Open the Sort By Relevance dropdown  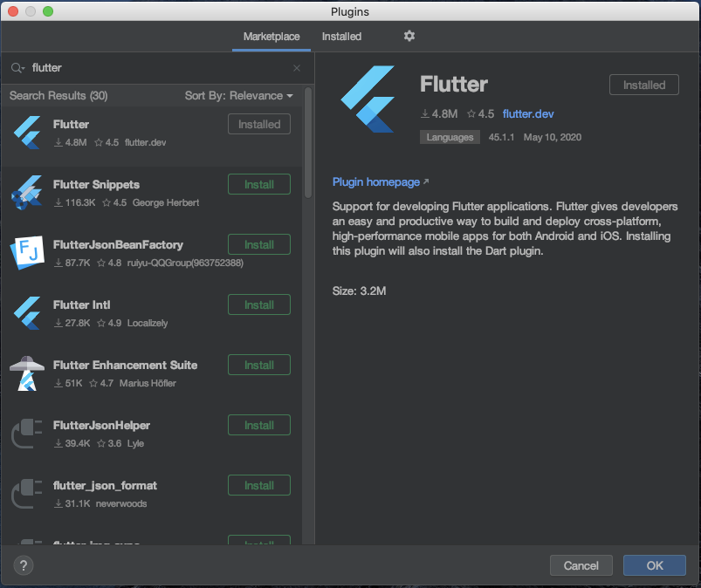[x=238, y=96]
